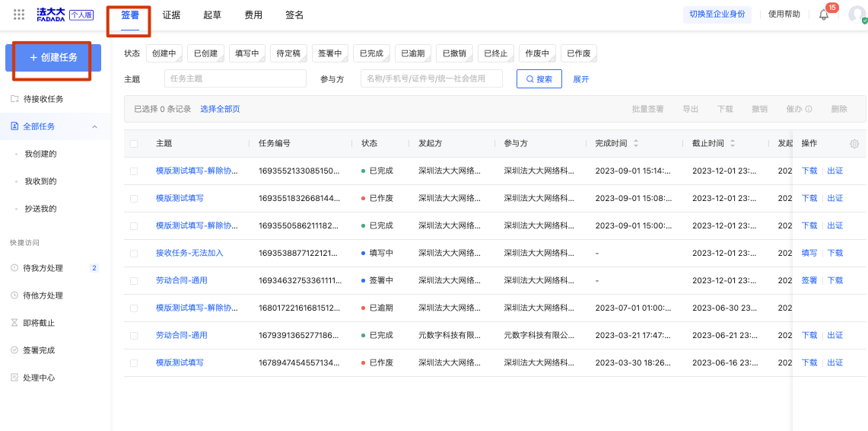The width and height of the screenshot is (868, 431).
Task: Open 即将截止 hourglass item
Action: coord(33,323)
